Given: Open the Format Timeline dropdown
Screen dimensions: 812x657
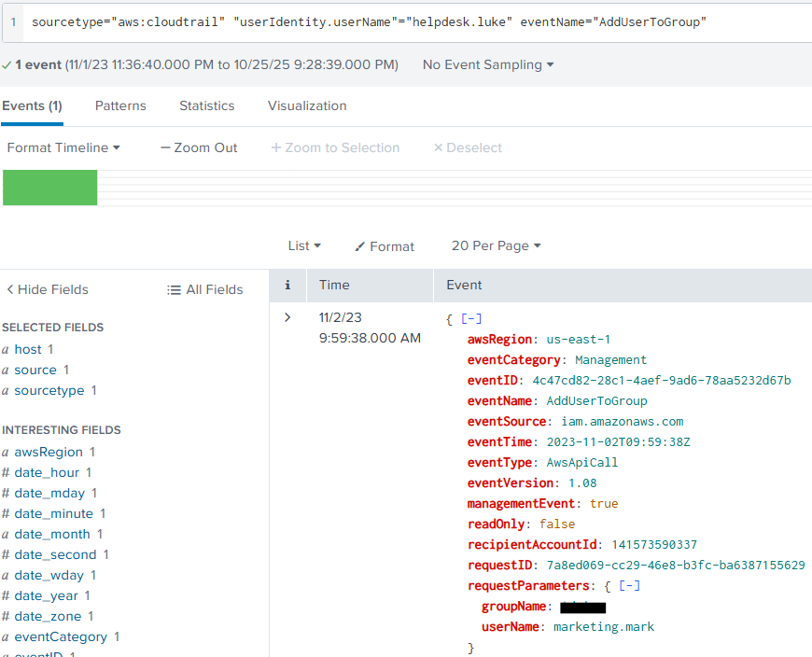Looking at the screenshot, I should click(x=63, y=147).
